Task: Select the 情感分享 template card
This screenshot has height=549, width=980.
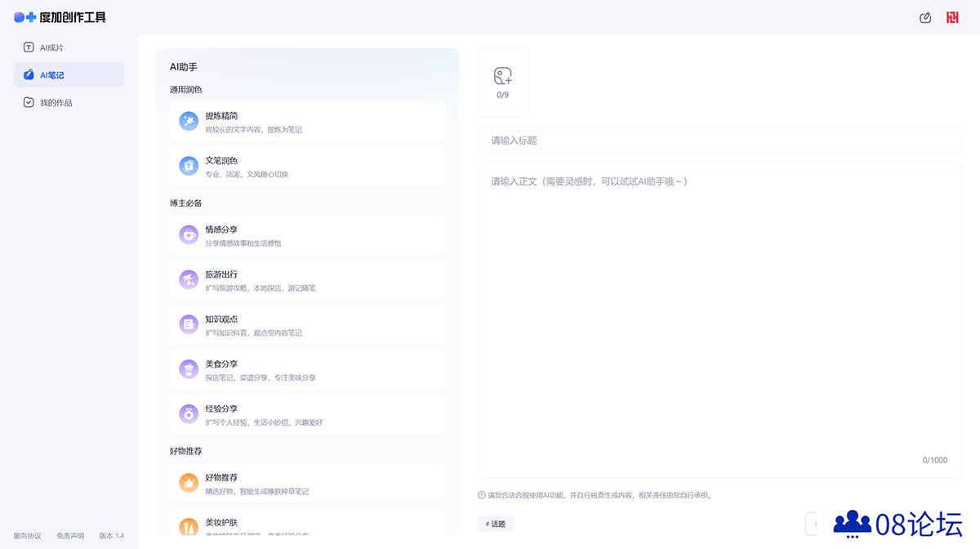Action: [307, 235]
